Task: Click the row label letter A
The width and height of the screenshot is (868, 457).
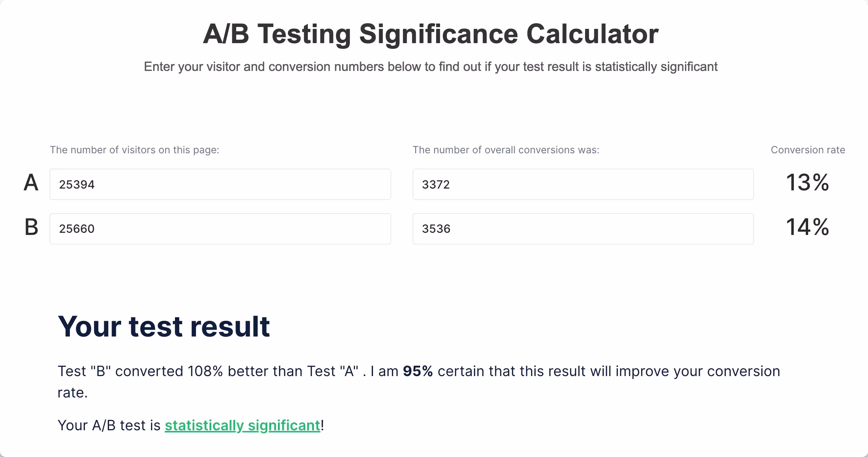Action: coord(31,183)
